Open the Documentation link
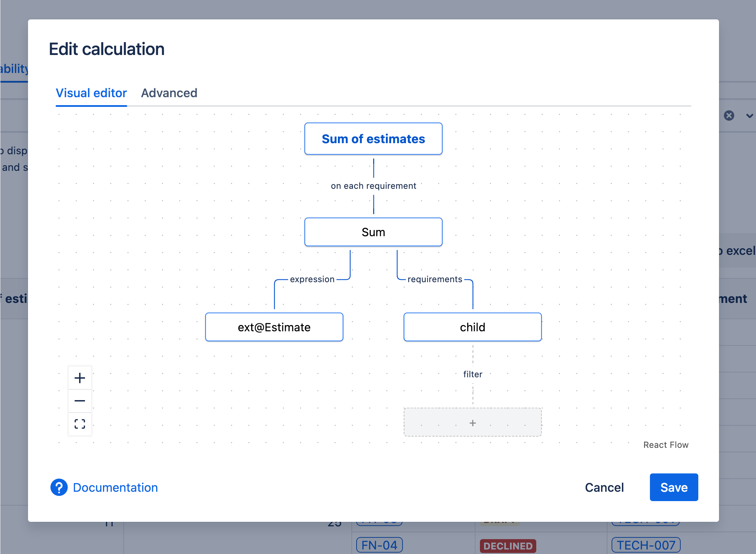This screenshot has height=554, width=756. pos(115,488)
